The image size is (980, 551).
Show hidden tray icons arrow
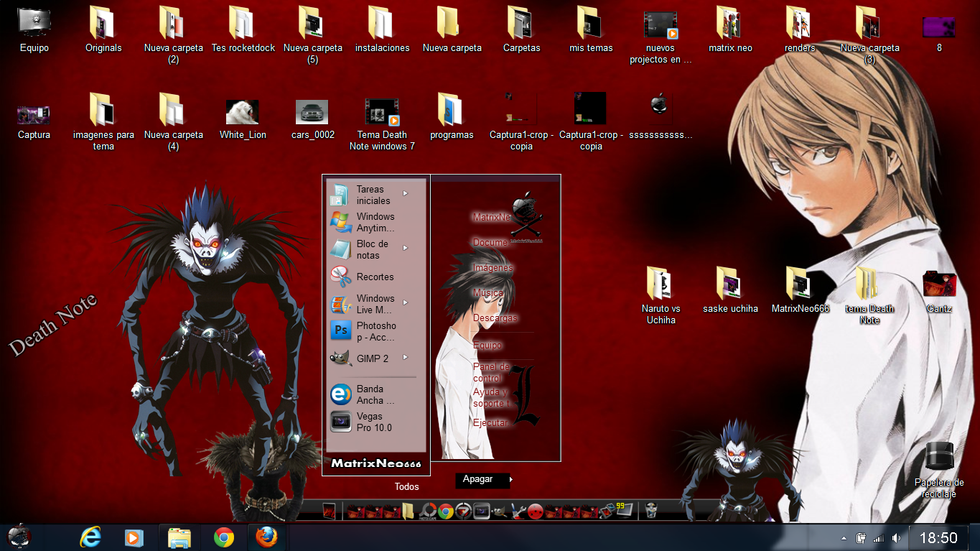click(x=844, y=538)
